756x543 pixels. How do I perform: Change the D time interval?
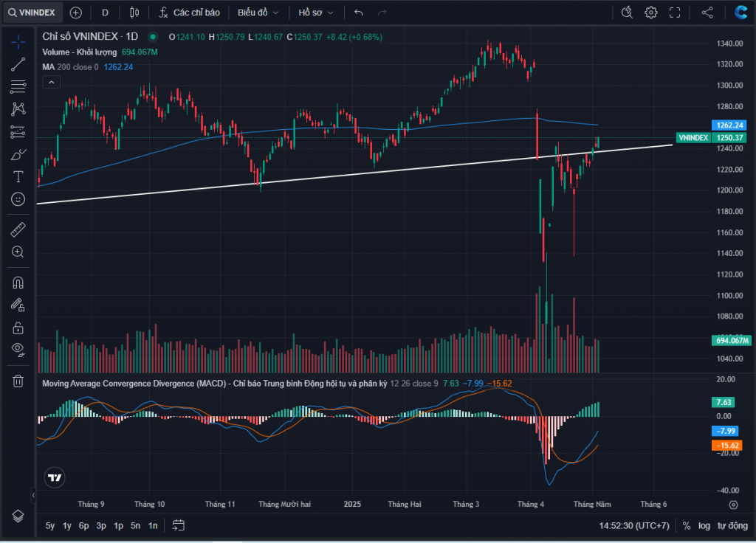(105, 13)
